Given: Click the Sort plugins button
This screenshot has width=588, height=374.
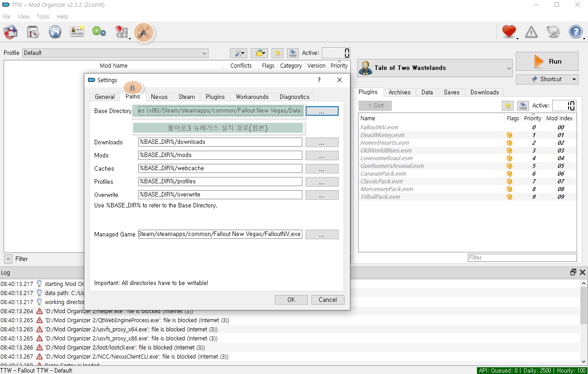Looking at the screenshot, I should point(375,106).
